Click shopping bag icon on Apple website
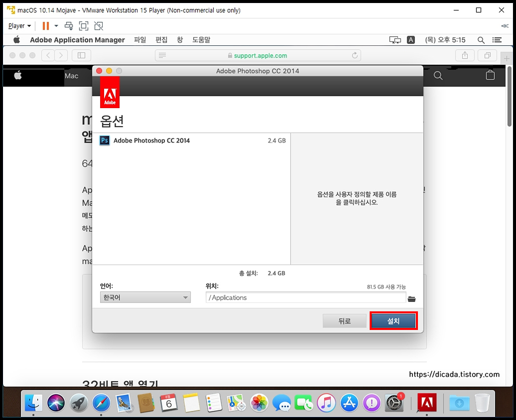 (x=490, y=75)
